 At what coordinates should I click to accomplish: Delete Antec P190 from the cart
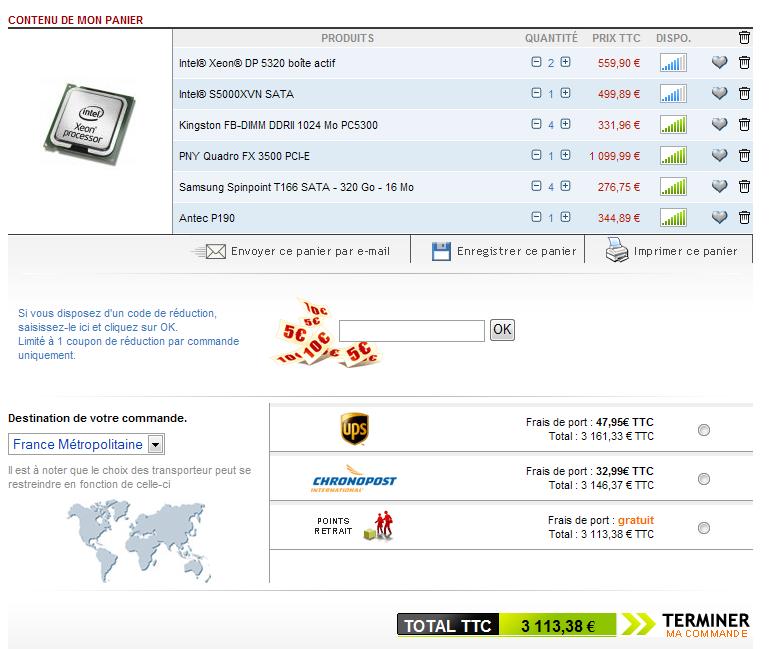[x=744, y=217]
